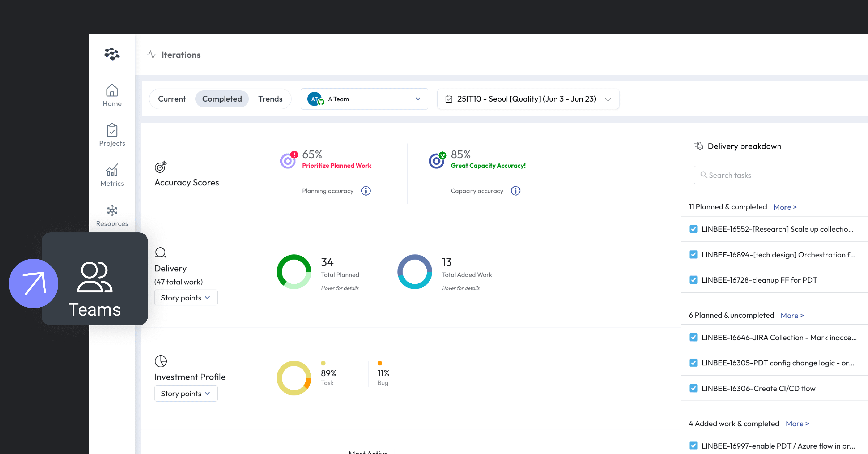Click the Delivery cycle icon
This screenshot has height=454, width=868.
coord(160,253)
